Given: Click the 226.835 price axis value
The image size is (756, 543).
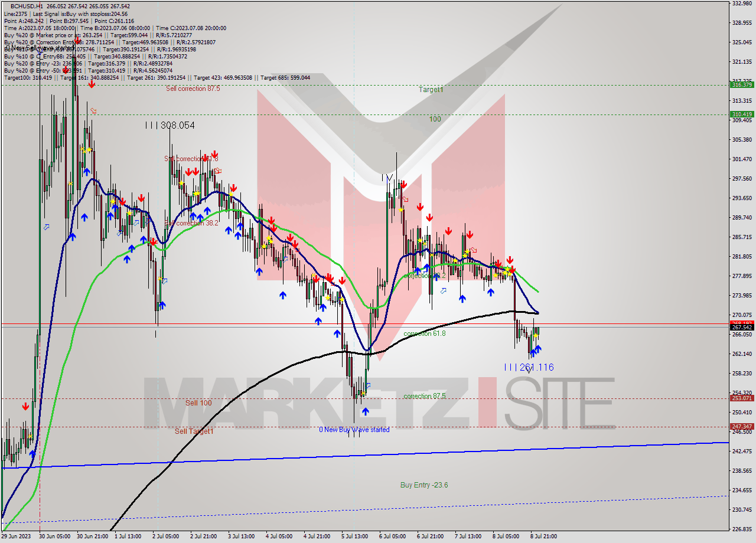Looking at the screenshot, I should (742, 529).
